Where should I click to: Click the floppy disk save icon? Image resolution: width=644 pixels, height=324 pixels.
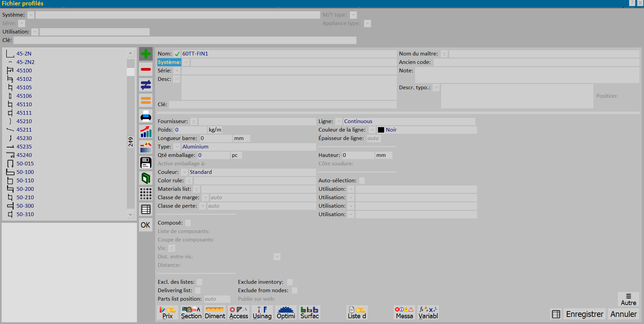click(x=146, y=163)
